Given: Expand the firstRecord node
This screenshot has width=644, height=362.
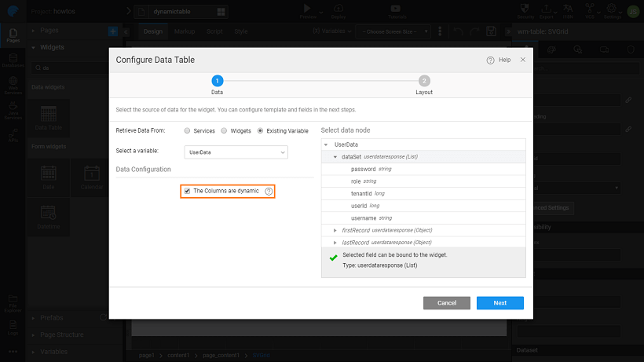Looking at the screenshot, I should [335, 230].
